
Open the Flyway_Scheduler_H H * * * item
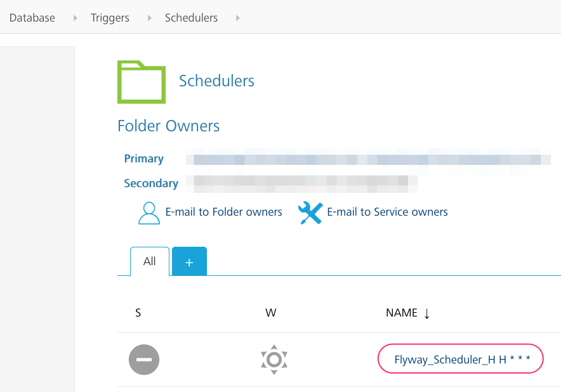[461, 360]
